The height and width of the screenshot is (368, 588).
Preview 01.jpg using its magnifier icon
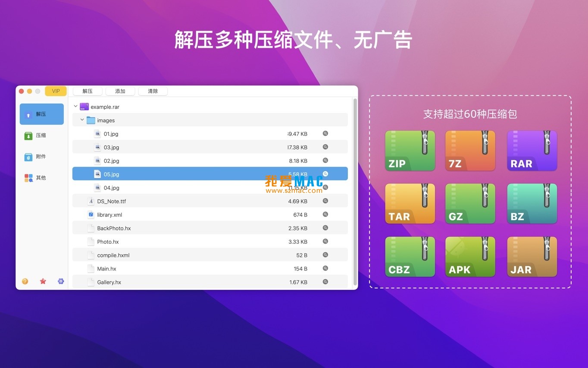click(x=325, y=133)
